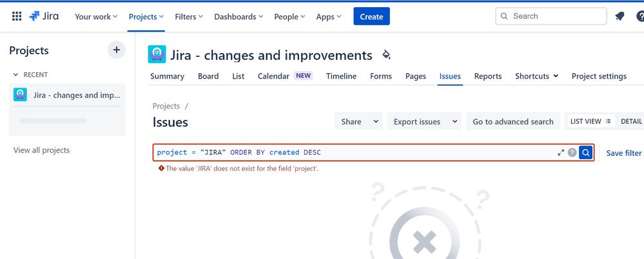Switch to List tab
644x259 pixels.
pyautogui.click(x=239, y=76)
